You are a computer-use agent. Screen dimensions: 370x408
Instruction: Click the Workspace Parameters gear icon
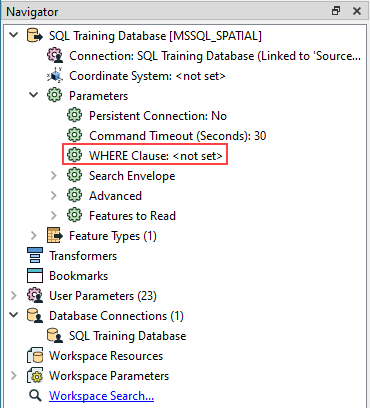click(35, 376)
